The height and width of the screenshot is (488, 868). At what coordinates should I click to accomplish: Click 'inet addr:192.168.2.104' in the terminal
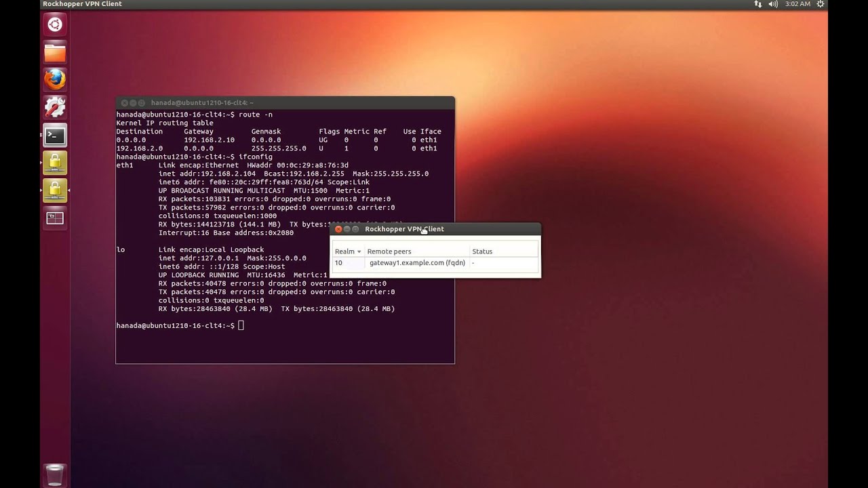pos(207,174)
